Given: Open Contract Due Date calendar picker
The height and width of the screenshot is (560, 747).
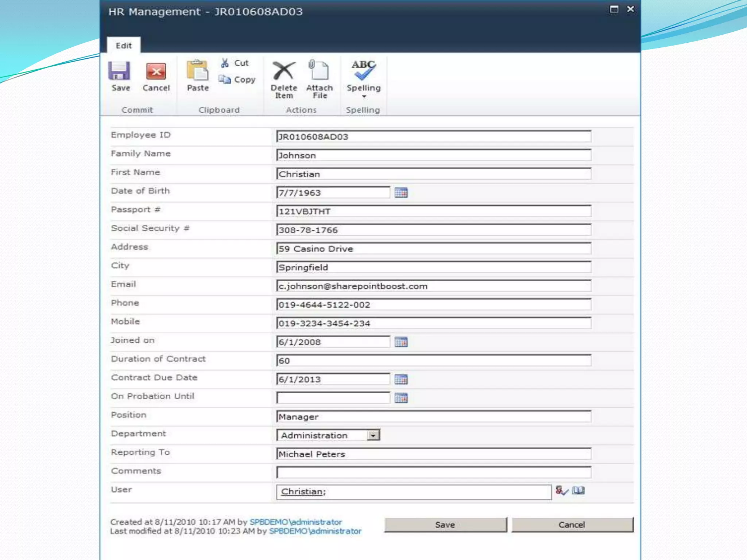Looking at the screenshot, I should click(401, 379).
